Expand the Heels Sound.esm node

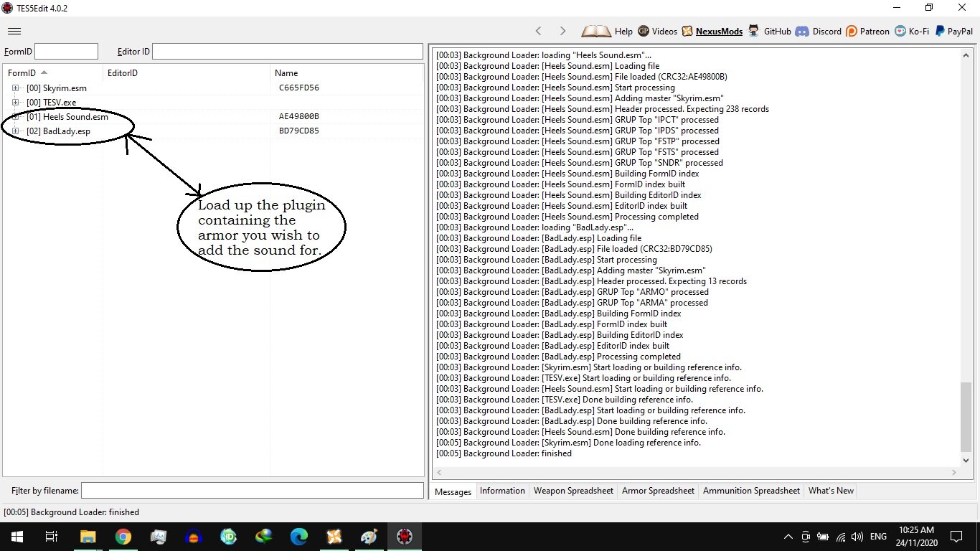pyautogui.click(x=16, y=116)
